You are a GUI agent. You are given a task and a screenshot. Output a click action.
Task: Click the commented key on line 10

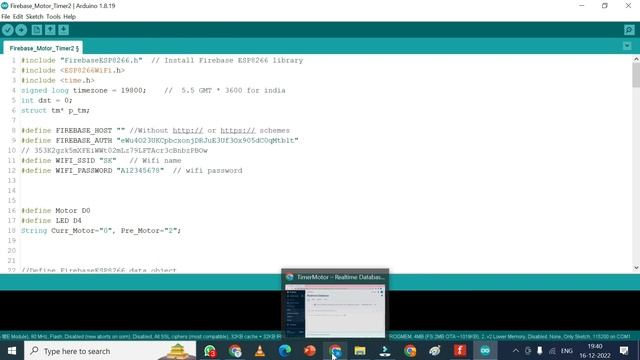(x=115, y=151)
